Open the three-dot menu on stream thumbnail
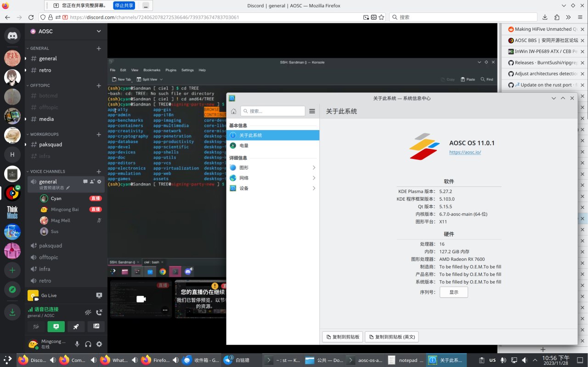Image resolution: width=588 pixels, height=367 pixels. tap(165, 310)
